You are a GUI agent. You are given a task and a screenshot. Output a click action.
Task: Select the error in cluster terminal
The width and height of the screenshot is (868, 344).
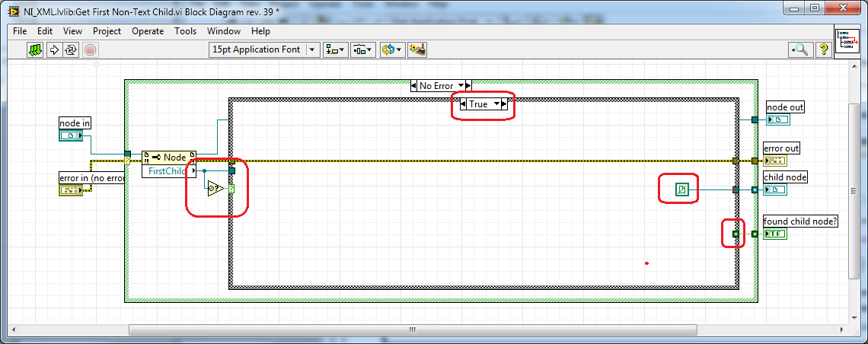[x=70, y=190]
